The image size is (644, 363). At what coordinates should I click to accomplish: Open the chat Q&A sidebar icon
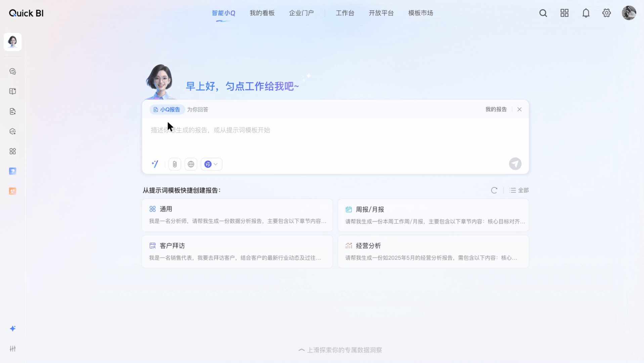tap(13, 71)
